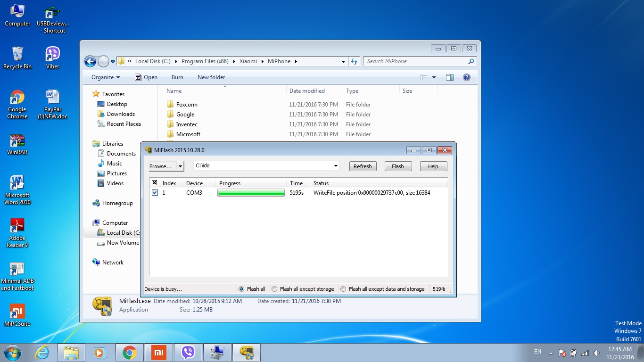The image size is (644, 362).
Task: Click the Open toolbar command in Explorer
Action: click(146, 77)
